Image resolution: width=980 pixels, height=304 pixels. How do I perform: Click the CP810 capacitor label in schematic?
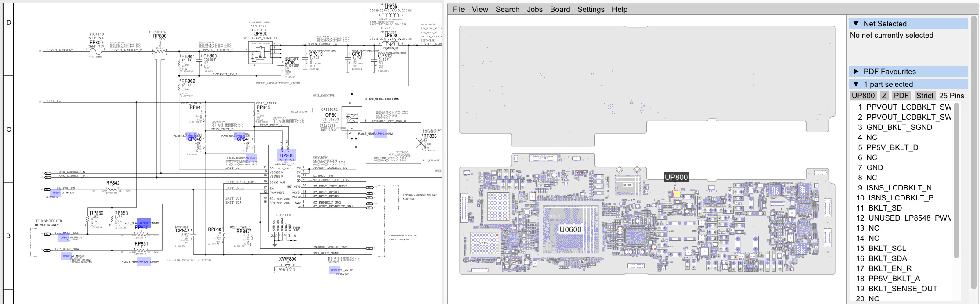316,54
